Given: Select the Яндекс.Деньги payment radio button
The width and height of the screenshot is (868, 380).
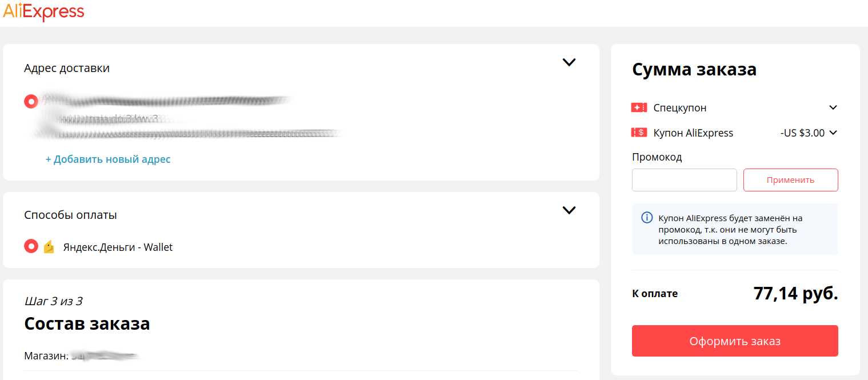Looking at the screenshot, I should (31, 246).
